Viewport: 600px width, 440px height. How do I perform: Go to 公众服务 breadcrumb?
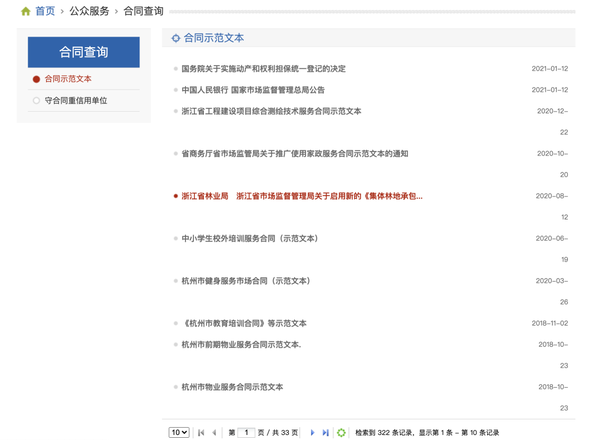pyautogui.click(x=89, y=11)
